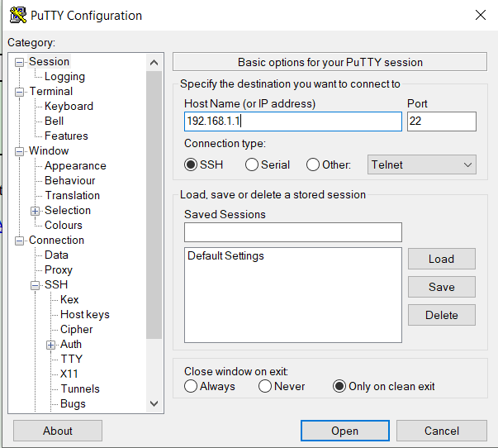The width and height of the screenshot is (498, 448).
Task: Open Bugs settings
Action: (73, 404)
